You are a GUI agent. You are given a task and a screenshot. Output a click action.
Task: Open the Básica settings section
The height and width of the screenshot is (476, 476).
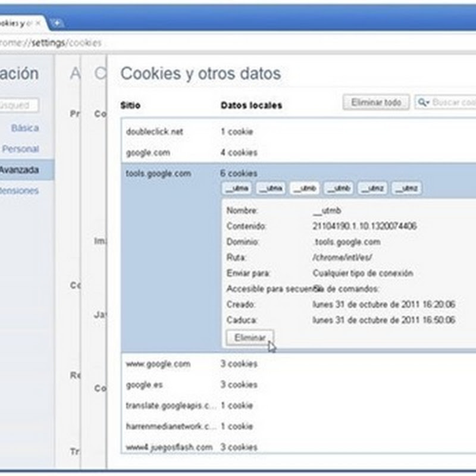pos(25,128)
